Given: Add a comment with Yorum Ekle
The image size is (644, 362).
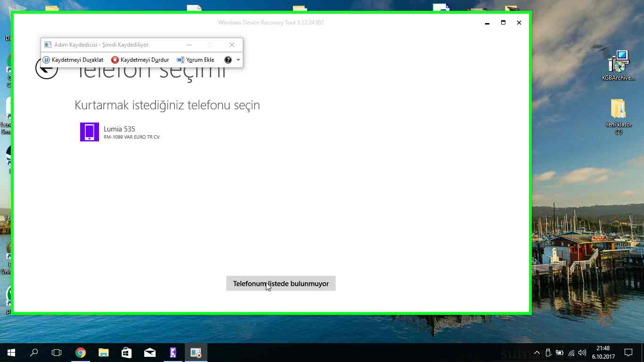Looking at the screenshot, I should coord(196,60).
